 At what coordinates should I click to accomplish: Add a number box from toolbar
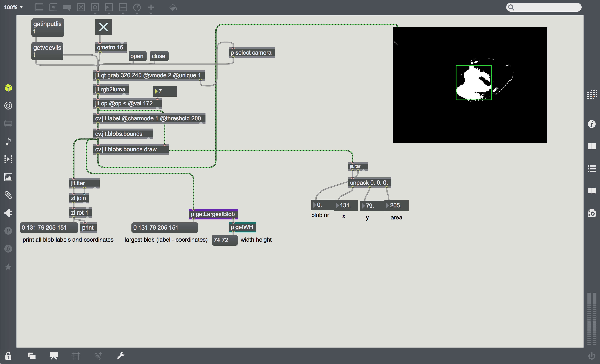coord(109,7)
